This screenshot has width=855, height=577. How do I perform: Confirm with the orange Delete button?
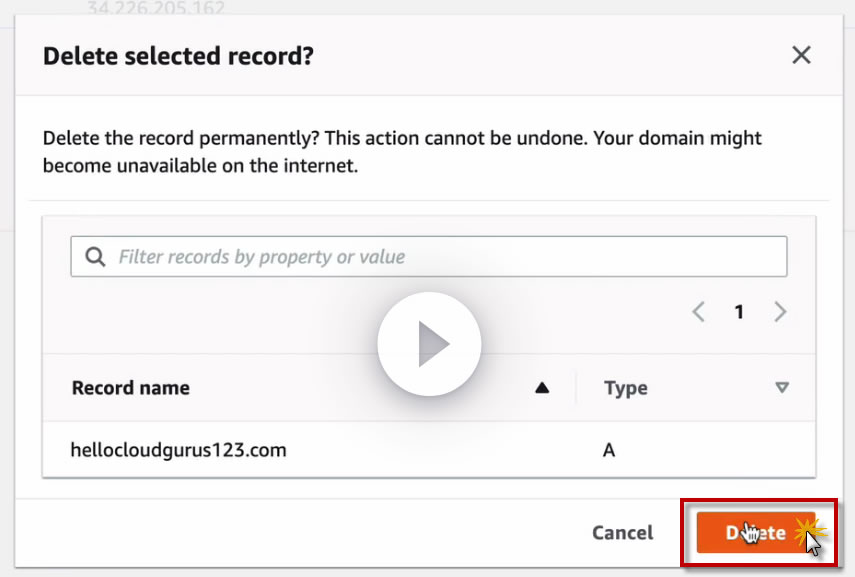point(756,532)
